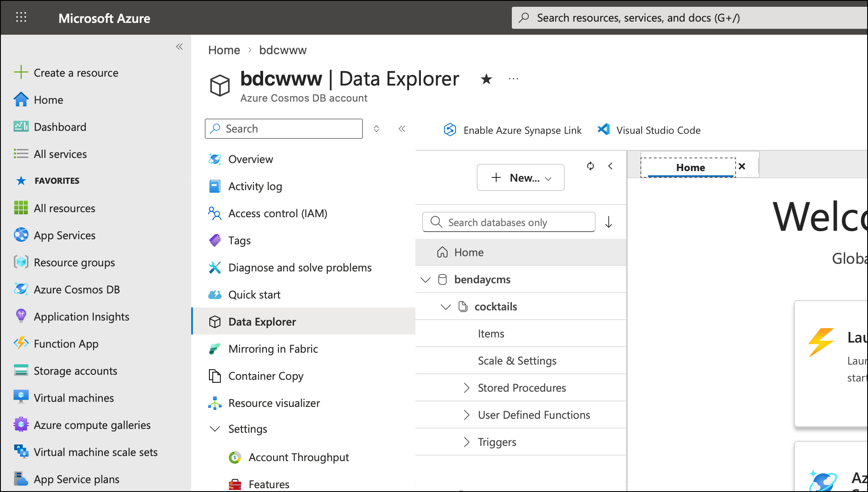
Task: Open the Data Explorer panel icon
Action: [x=215, y=321]
